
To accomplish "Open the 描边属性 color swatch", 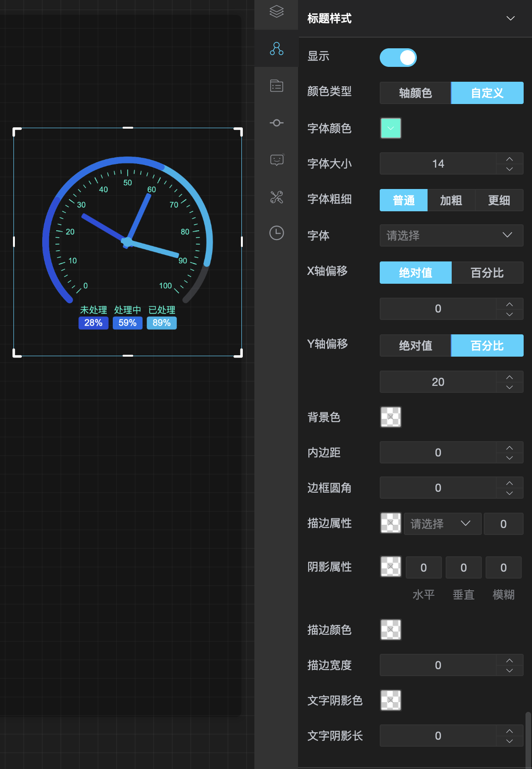I will 391,523.
